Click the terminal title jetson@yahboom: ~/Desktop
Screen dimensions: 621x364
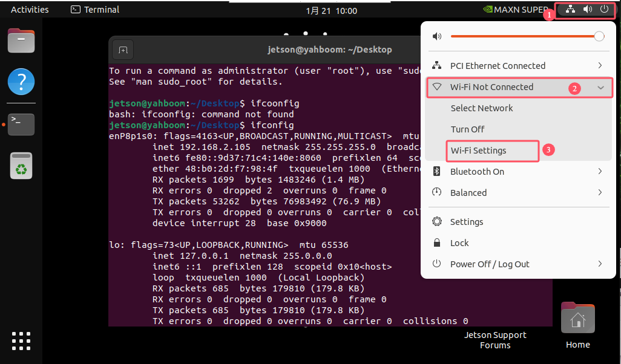click(329, 50)
